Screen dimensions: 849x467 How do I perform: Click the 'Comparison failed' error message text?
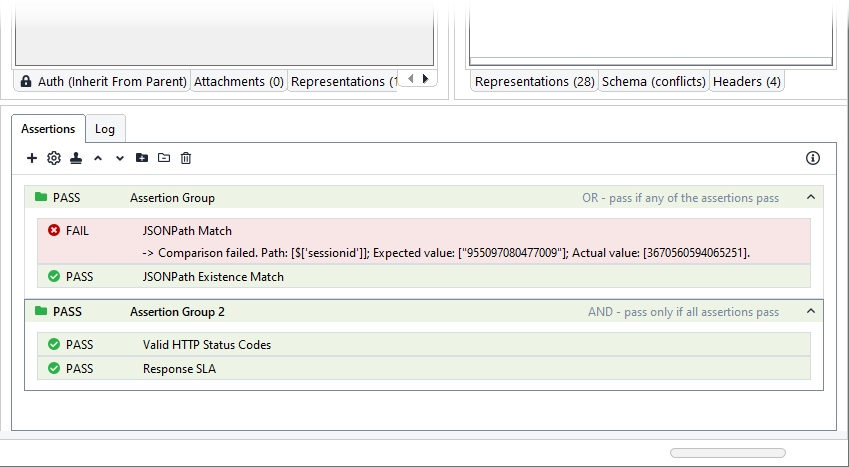[x=446, y=253]
